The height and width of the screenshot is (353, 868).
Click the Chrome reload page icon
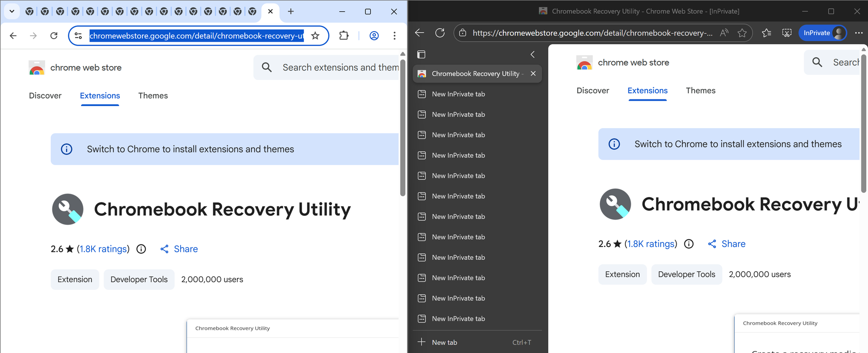54,36
